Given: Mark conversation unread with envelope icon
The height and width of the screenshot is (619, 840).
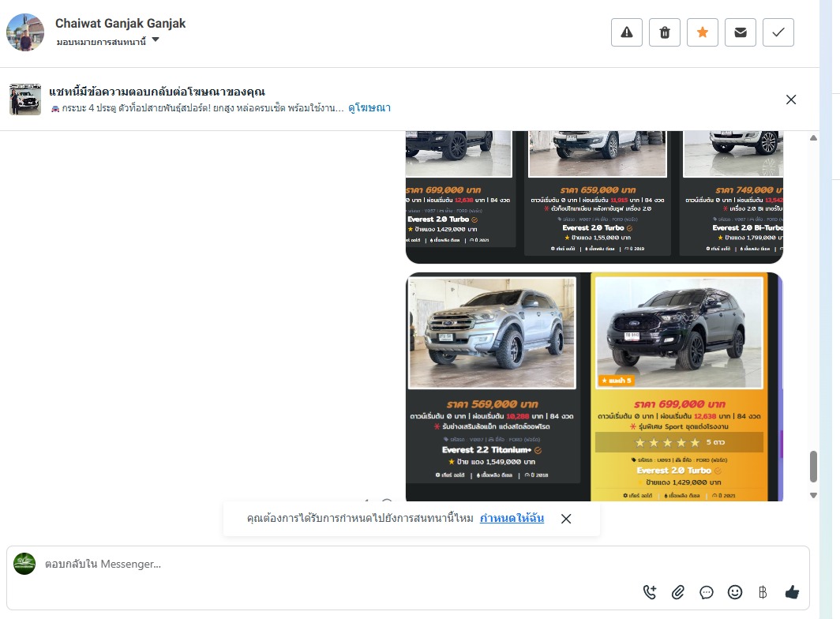Looking at the screenshot, I should point(741,32).
